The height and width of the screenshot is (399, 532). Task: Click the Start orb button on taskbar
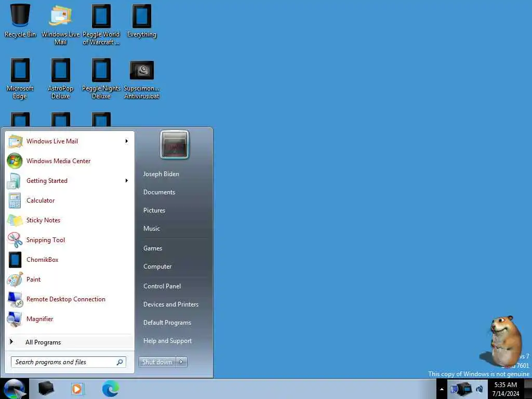pyautogui.click(x=14, y=389)
